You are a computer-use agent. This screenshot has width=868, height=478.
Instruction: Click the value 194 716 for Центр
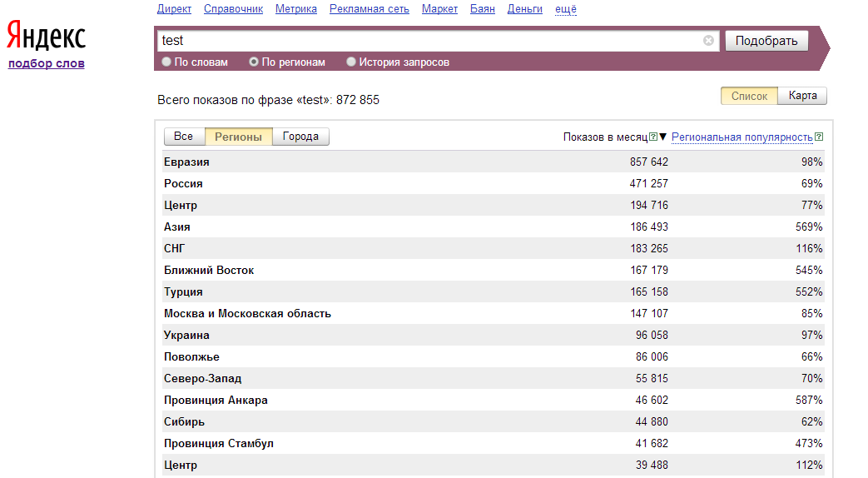click(x=649, y=205)
